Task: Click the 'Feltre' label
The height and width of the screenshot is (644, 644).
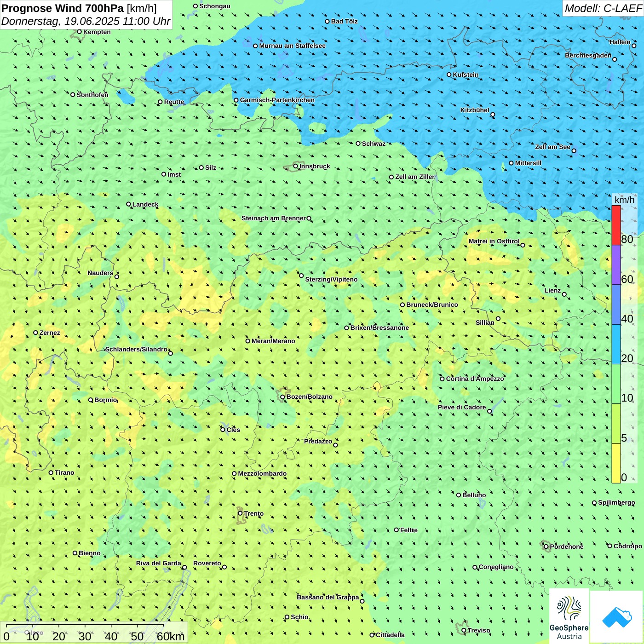Action: coord(409,530)
